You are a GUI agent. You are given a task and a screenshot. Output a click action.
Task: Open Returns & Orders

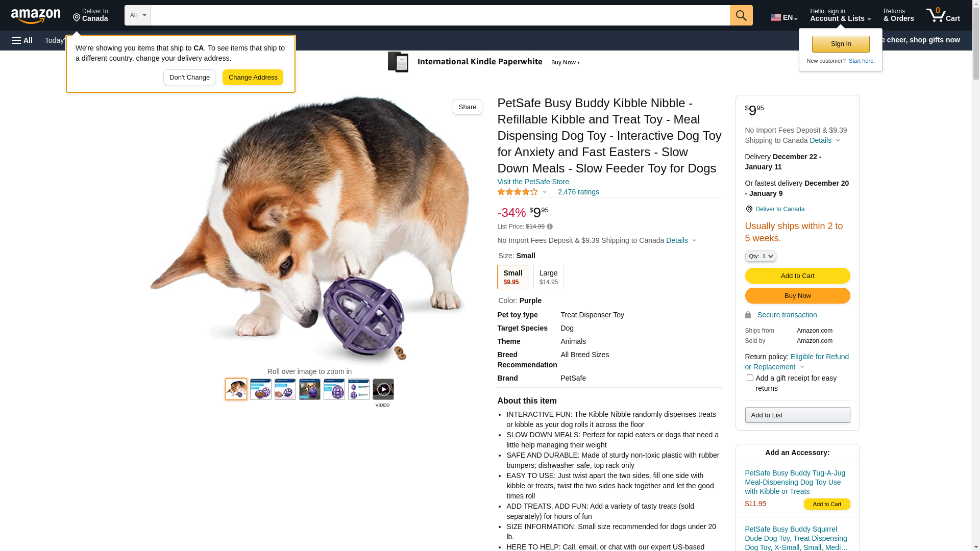coord(898,15)
